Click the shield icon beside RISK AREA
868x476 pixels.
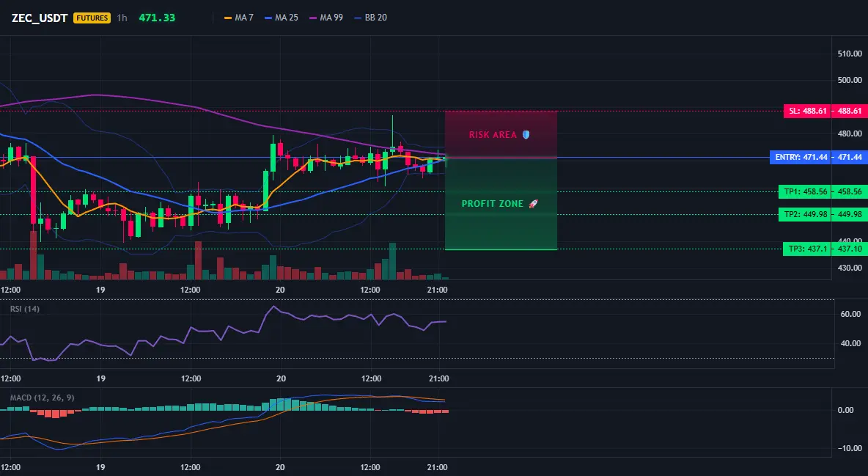click(526, 135)
